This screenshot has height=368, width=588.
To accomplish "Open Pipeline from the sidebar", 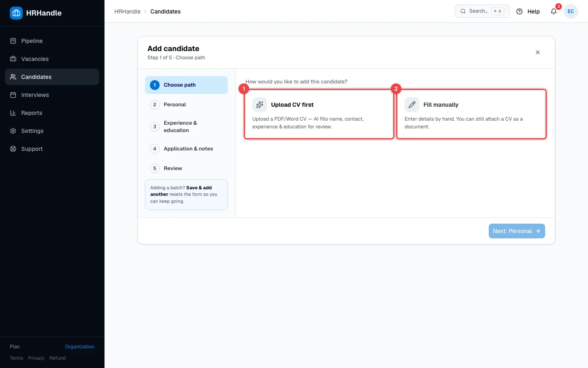I will pos(52,41).
